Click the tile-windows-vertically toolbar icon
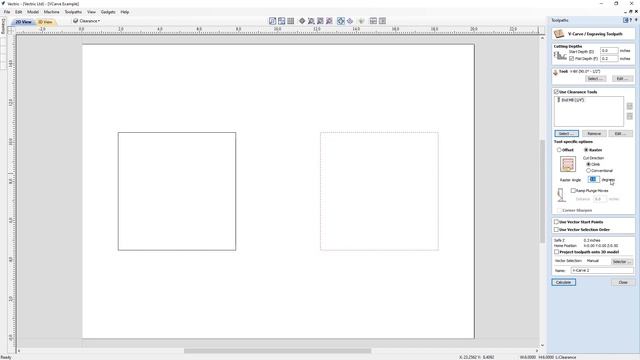 [x=382, y=21]
